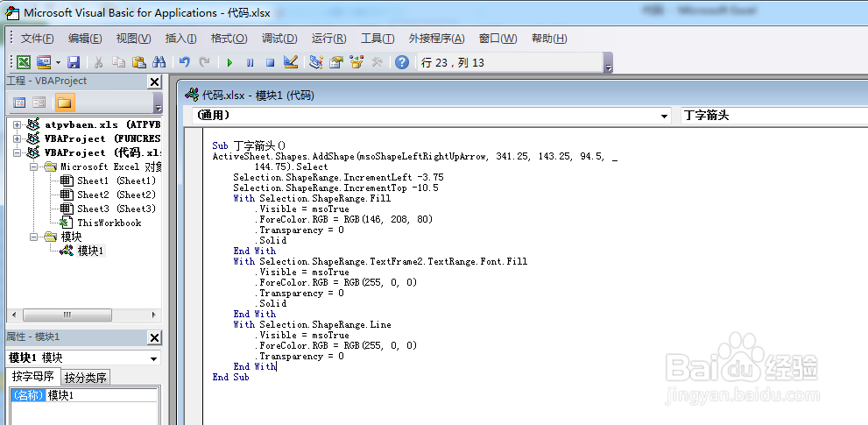The width and height of the screenshot is (868, 425).
Task: Collapse the VBAProject (代码.xlsx) node
Action: tap(18, 152)
